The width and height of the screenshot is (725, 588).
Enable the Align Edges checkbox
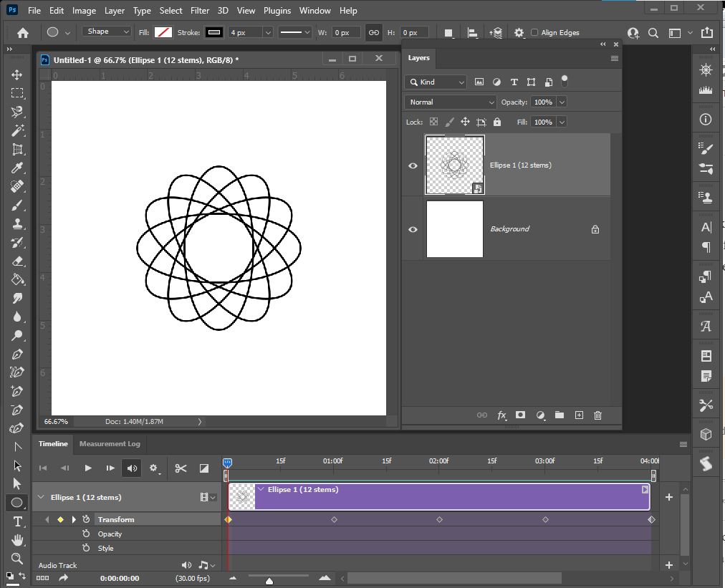click(534, 32)
